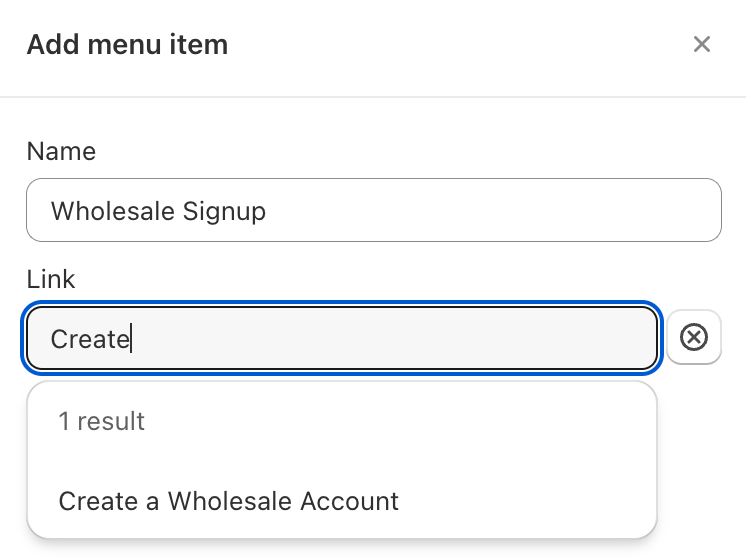746x558 pixels.
Task: Close the Add menu item dialog
Action: [702, 44]
